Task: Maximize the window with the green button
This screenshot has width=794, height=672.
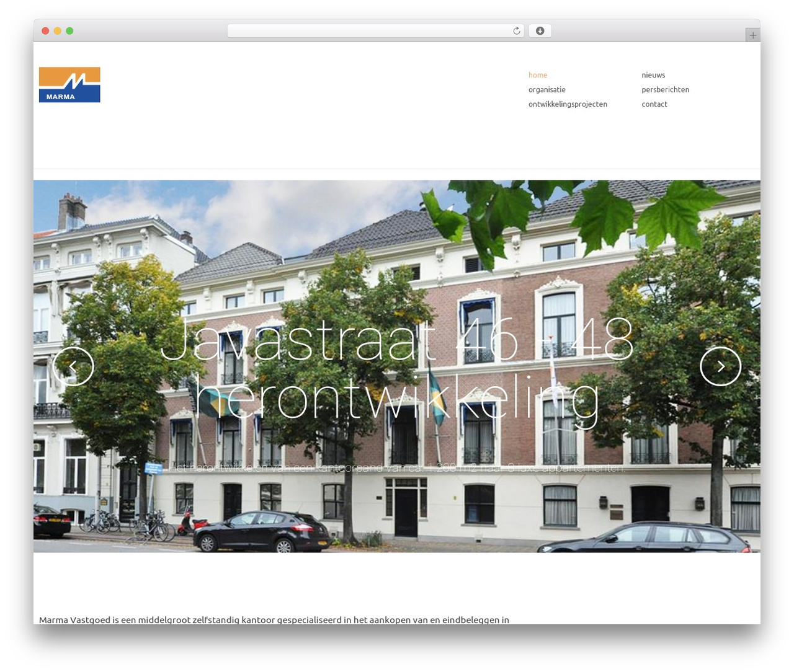Action: coord(69,31)
